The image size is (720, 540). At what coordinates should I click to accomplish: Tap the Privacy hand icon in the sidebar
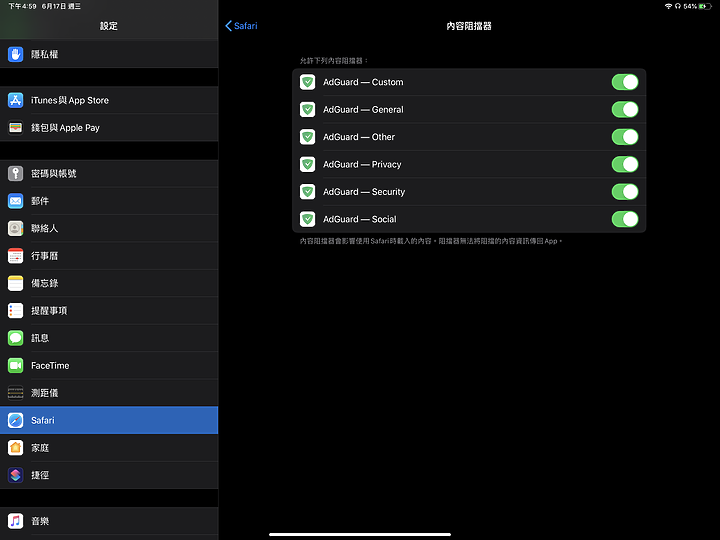tap(16, 54)
